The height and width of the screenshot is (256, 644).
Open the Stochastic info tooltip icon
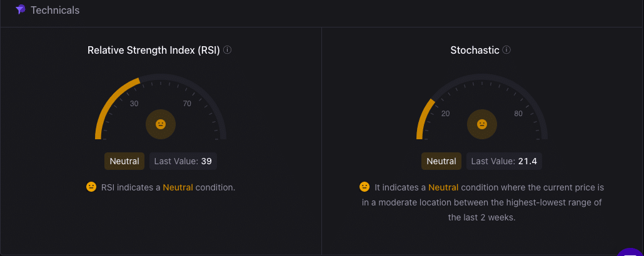506,50
